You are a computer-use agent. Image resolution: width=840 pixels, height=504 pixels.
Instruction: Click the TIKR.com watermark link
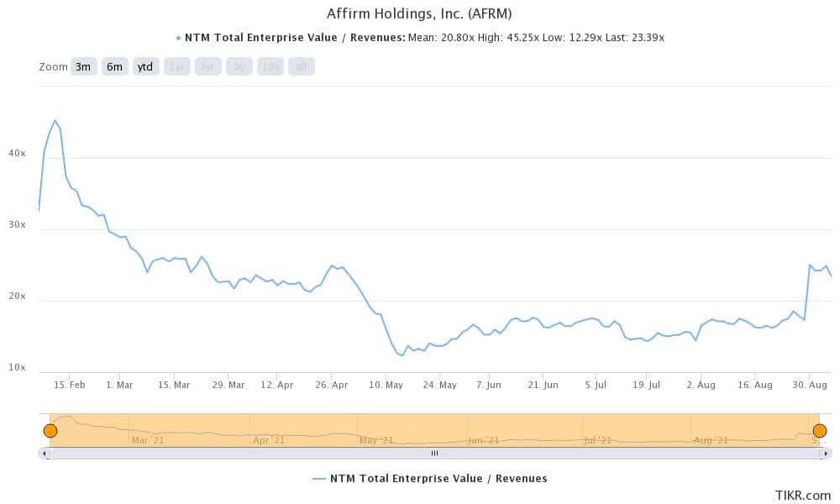point(802,496)
